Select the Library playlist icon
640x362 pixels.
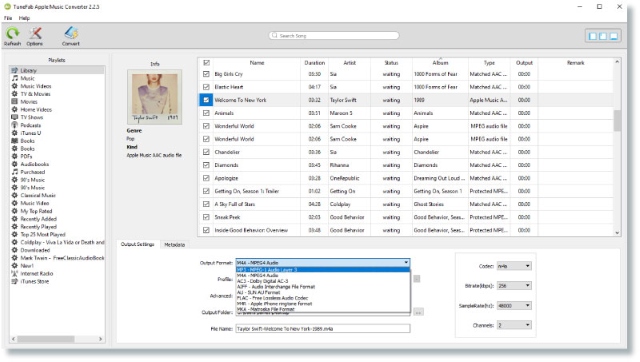pyautogui.click(x=15, y=71)
